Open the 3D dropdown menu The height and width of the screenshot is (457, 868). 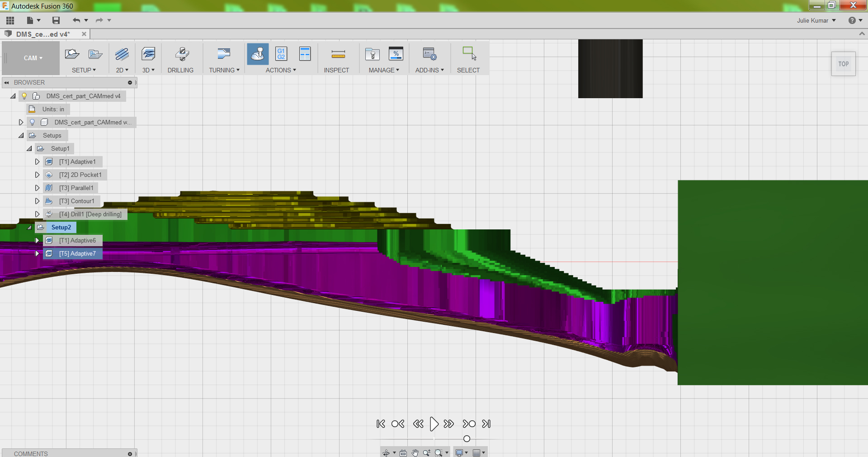[x=148, y=70]
